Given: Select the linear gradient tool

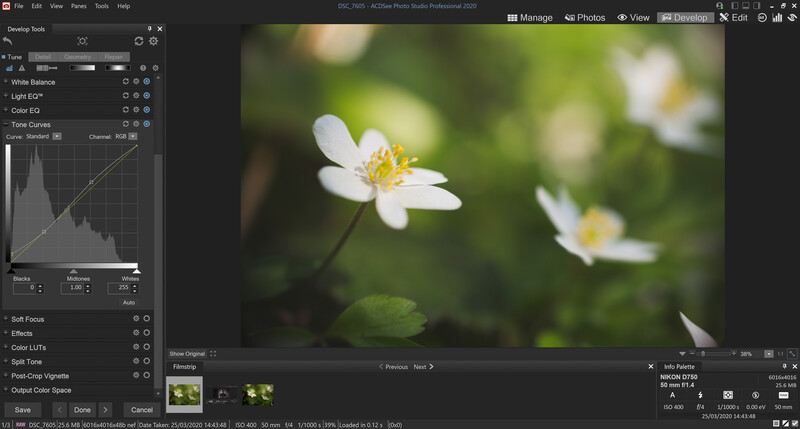Looking at the screenshot, I should [x=83, y=68].
